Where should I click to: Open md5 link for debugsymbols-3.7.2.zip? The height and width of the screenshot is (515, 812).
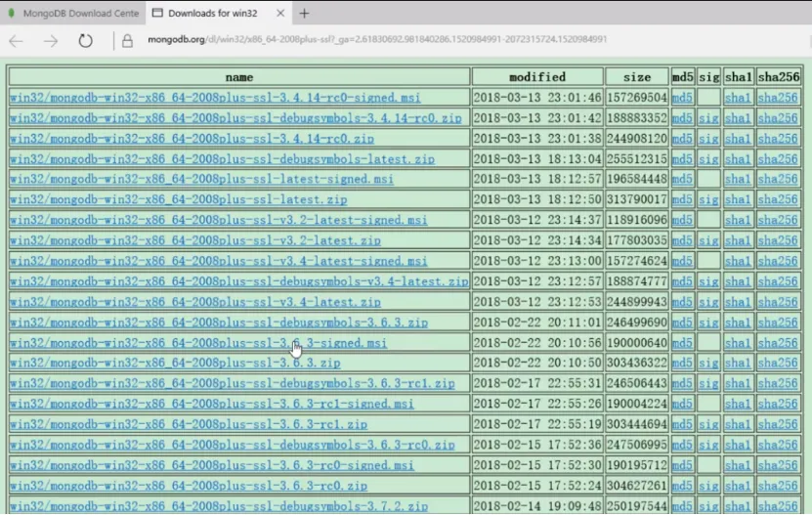(682, 506)
